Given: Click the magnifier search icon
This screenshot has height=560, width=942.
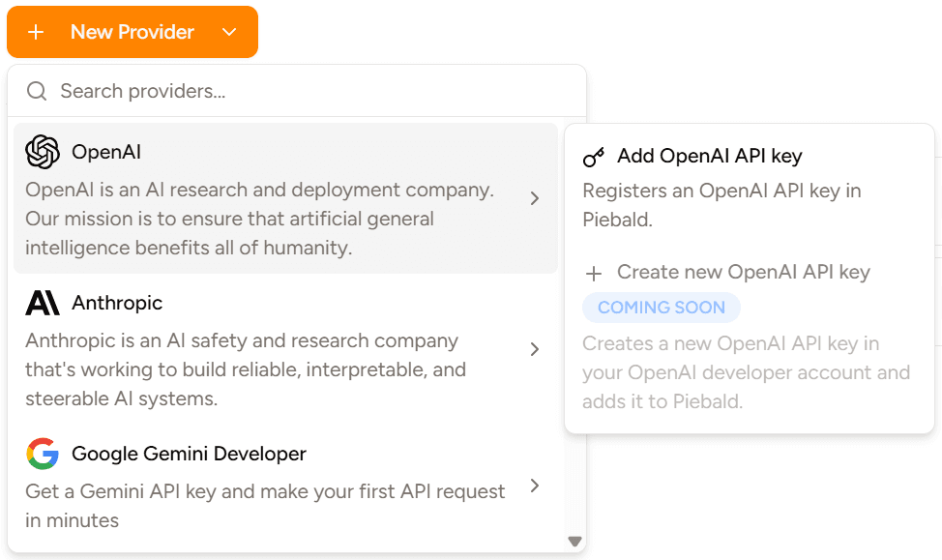Looking at the screenshot, I should [x=37, y=91].
